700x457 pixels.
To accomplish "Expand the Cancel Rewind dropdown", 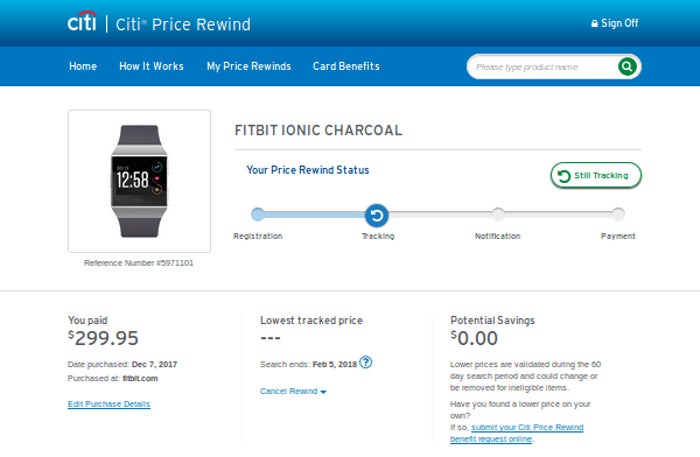I will click(x=293, y=391).
